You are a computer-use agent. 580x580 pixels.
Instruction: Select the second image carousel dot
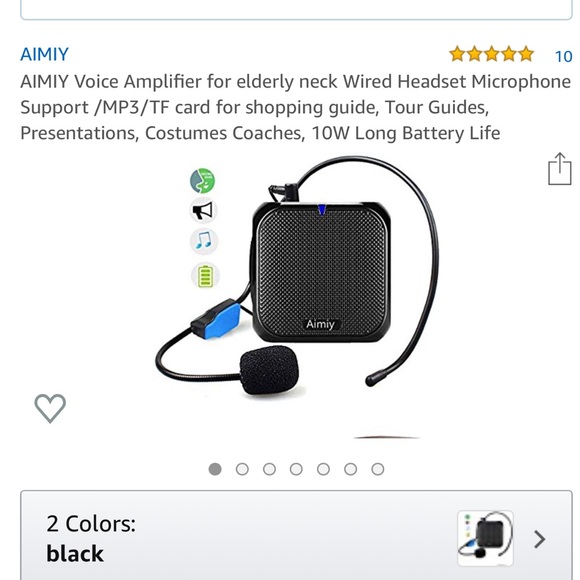pos(242,469)
